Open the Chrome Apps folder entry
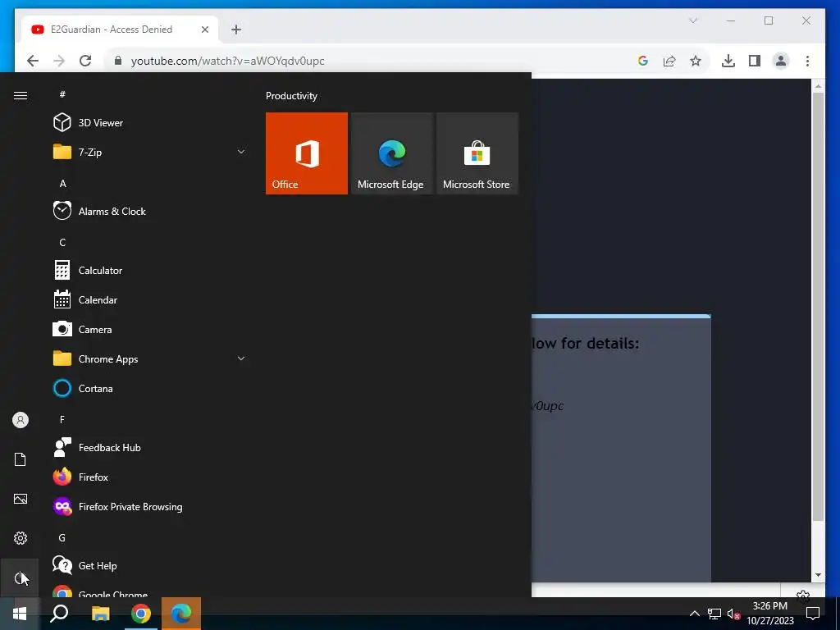 [149, 359]
